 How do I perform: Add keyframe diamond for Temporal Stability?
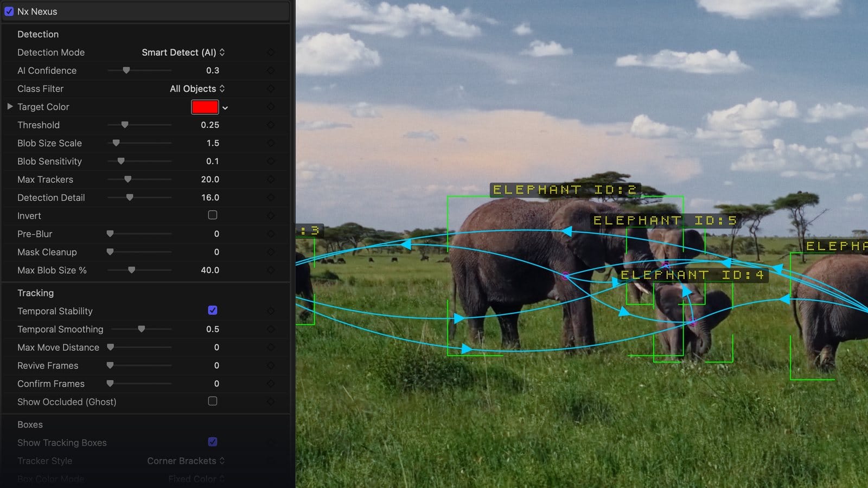pyautogui.click(x=271, y=311)
